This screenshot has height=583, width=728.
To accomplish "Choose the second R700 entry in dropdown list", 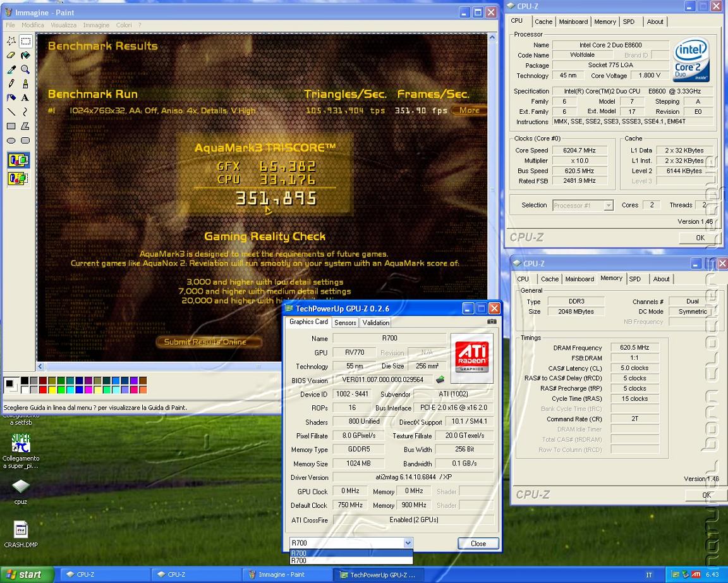I will tap(351, 561).
